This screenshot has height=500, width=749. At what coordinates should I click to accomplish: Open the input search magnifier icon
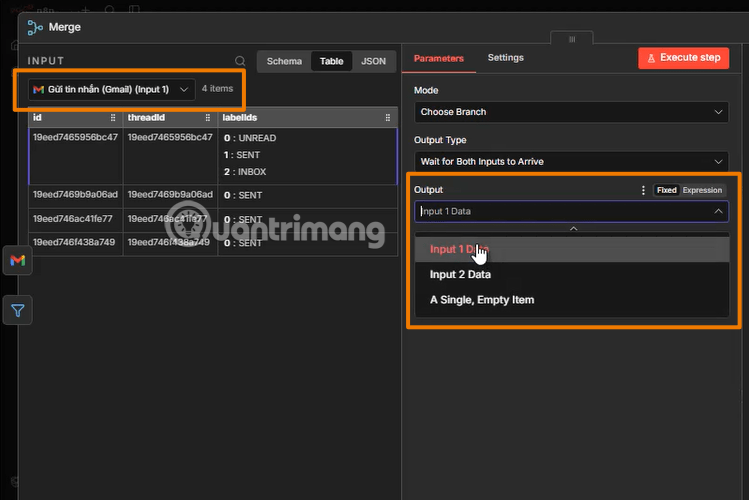240,61
